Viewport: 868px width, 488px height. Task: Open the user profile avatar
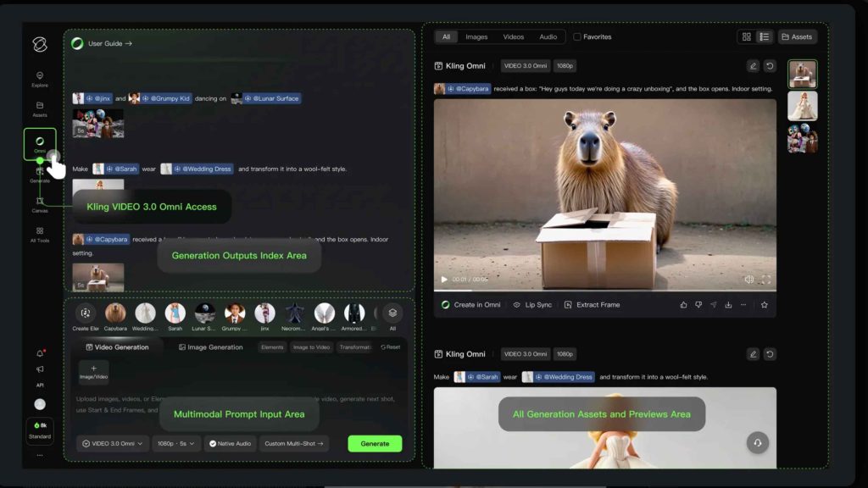(40, 404)
